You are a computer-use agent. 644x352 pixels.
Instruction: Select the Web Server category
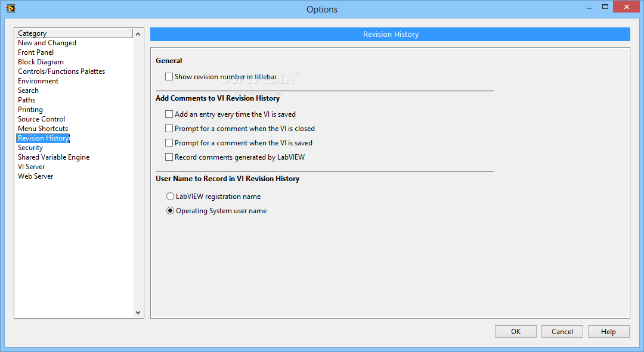35,176
